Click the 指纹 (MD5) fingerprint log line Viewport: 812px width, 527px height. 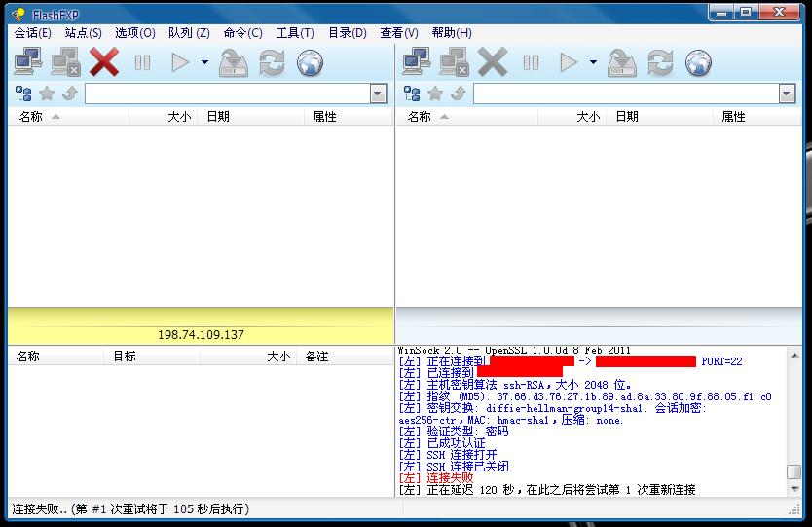(585, 396)
